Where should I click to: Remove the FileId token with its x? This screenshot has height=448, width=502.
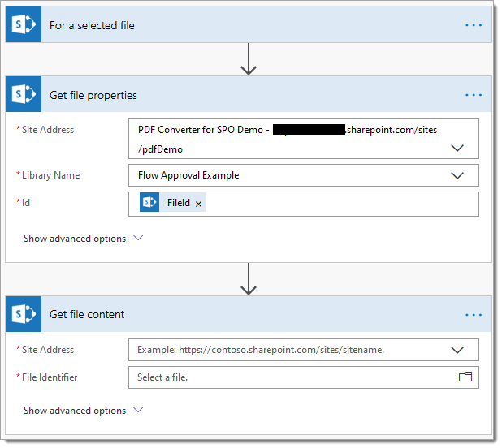(x=198, y=204)
